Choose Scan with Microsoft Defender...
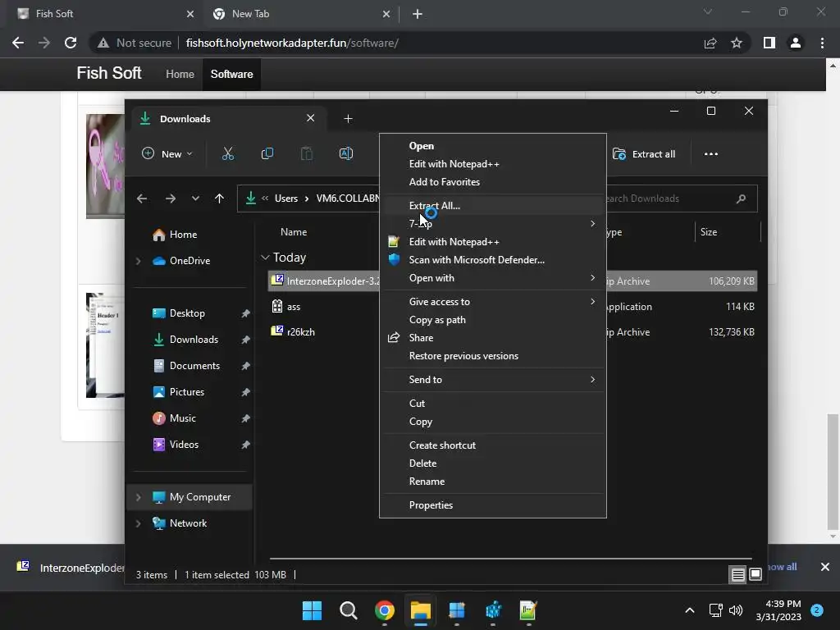Screen dimensions: 840x630 [x=493, y=260]
